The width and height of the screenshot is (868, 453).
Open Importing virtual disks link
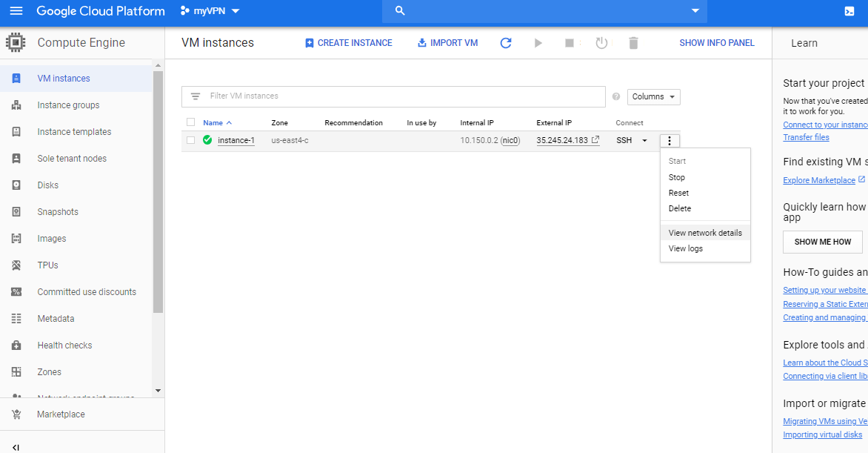[823, 434]
